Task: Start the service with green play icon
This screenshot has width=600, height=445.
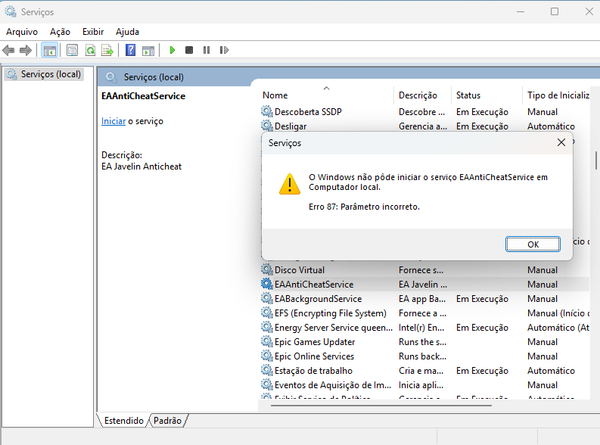Action: coord(172,50)
